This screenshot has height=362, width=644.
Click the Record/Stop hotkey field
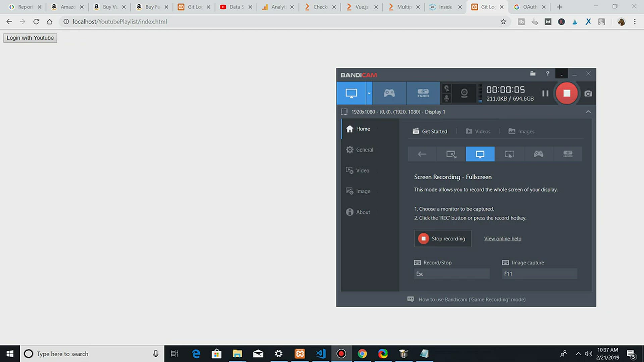[x=451, y=274]
